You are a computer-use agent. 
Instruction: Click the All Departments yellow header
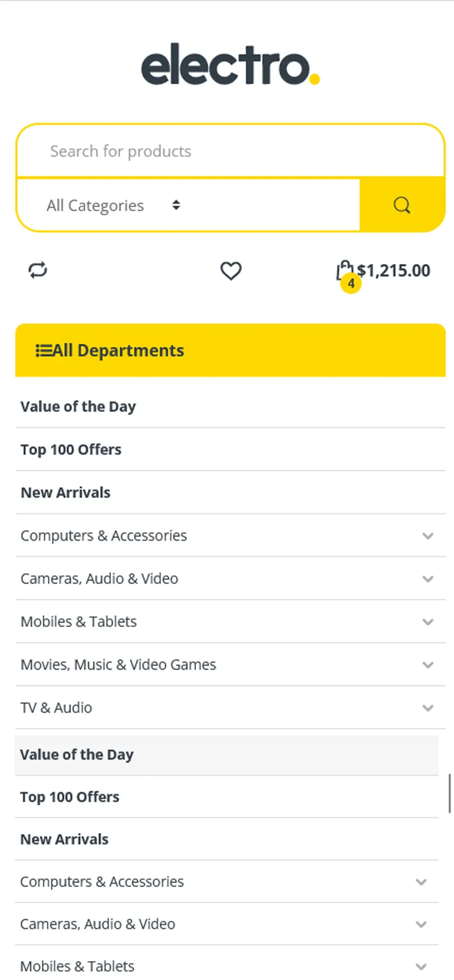point(230,350)
